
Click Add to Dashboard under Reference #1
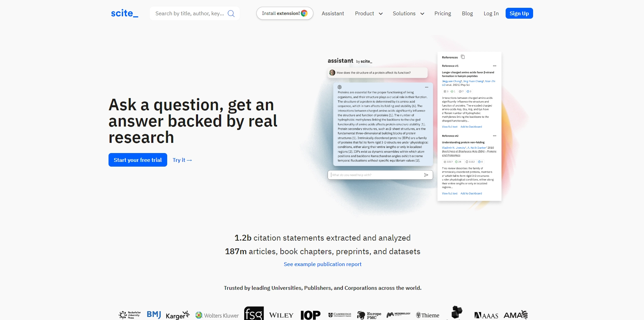471,127
